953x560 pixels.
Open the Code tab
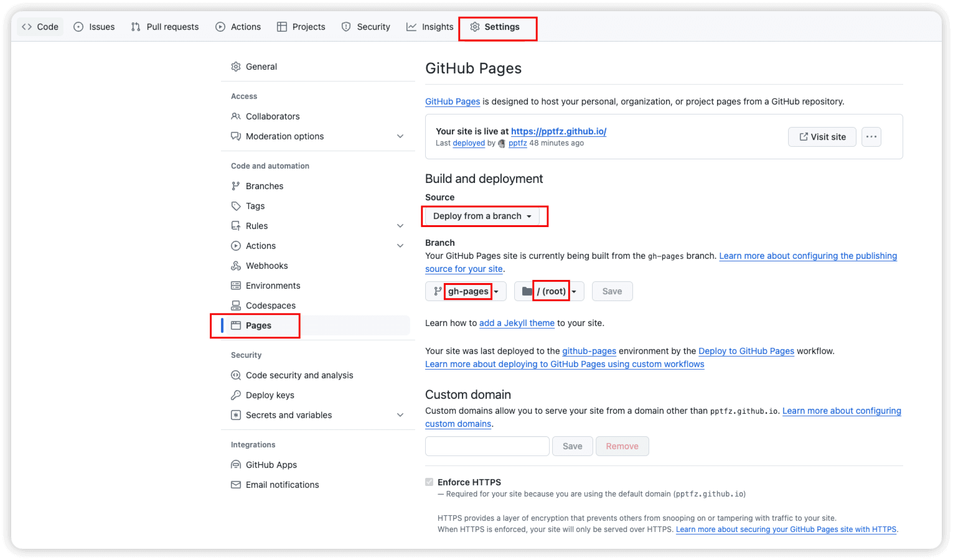click(x=40, y=27)
